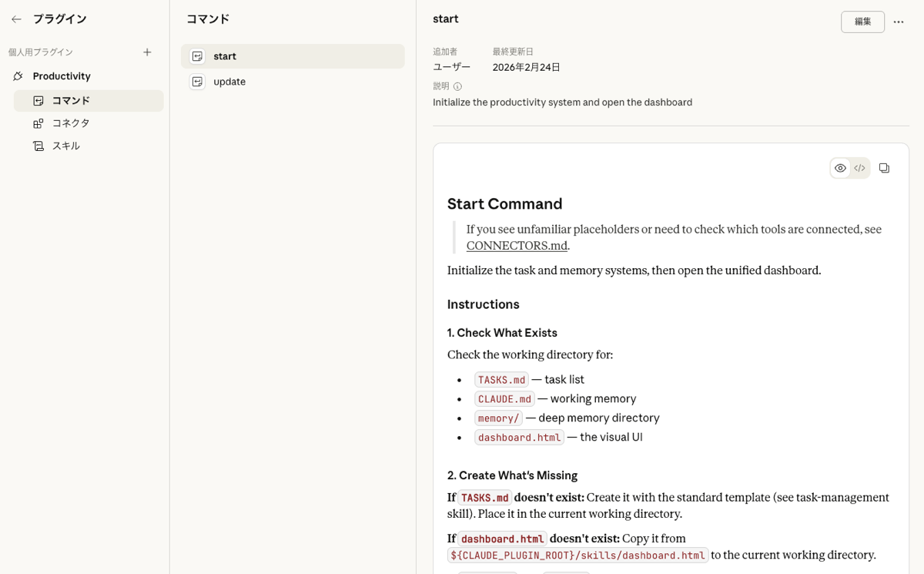Image resolution: width=924 pixels, height=574 pixels.
Task: Click the コマンド sidebar icon
Action: pos(38,101)
